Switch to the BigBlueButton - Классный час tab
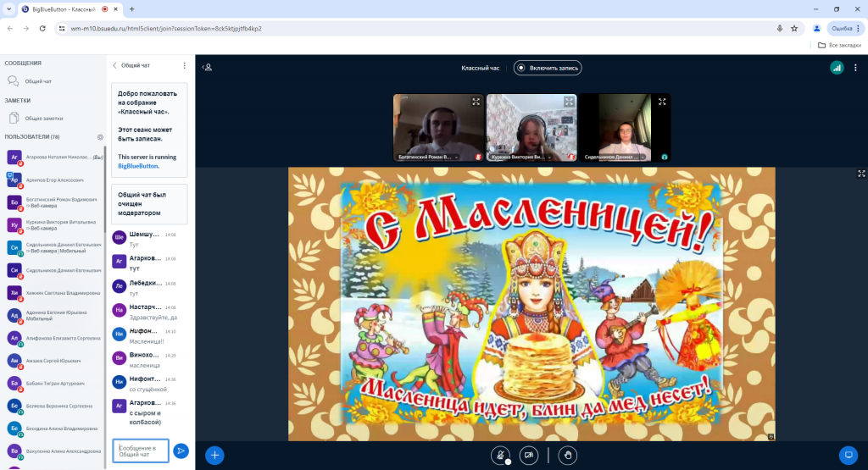This screenshot has width=868, height=470. click(71, 9)
